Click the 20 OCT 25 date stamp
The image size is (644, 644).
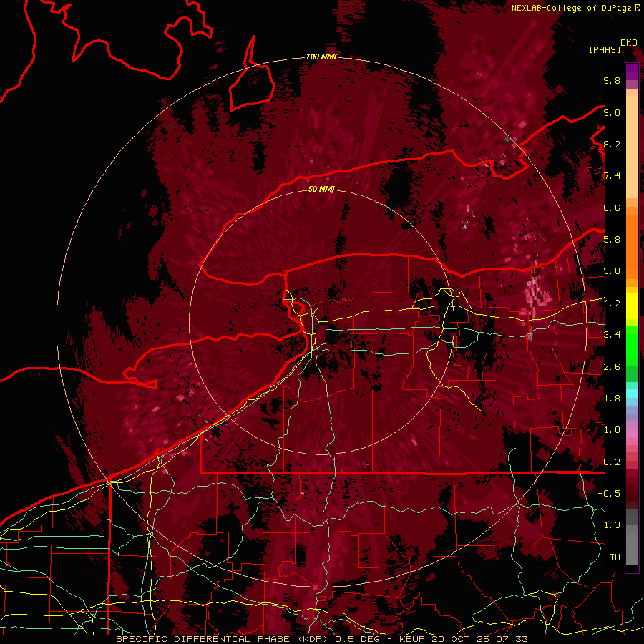pyautogui.click(x=459, y=639)
